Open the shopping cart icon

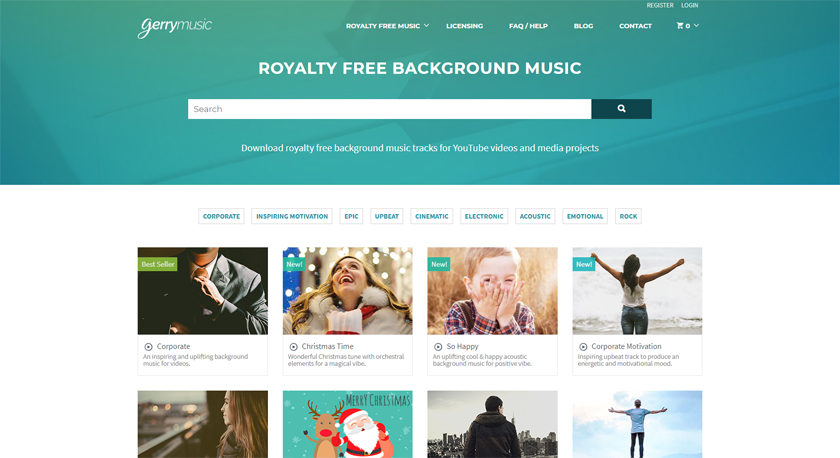pyautogui.click(x=680, y=26)
